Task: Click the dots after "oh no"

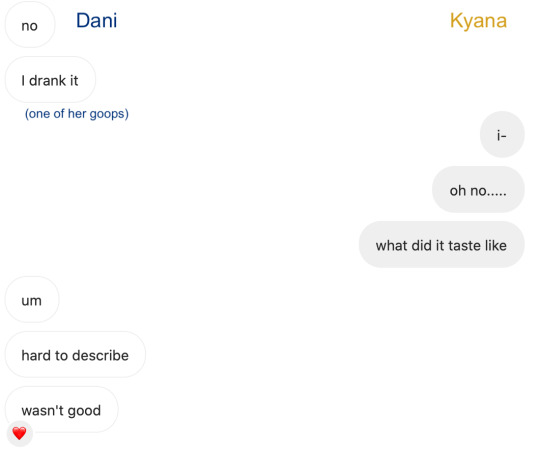Action: [497, 195]
